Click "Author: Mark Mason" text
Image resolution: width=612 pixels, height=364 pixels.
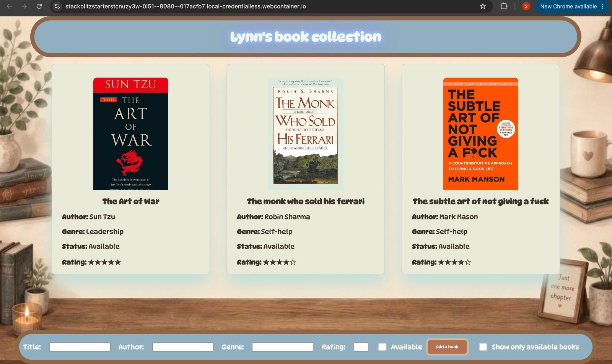445,217
